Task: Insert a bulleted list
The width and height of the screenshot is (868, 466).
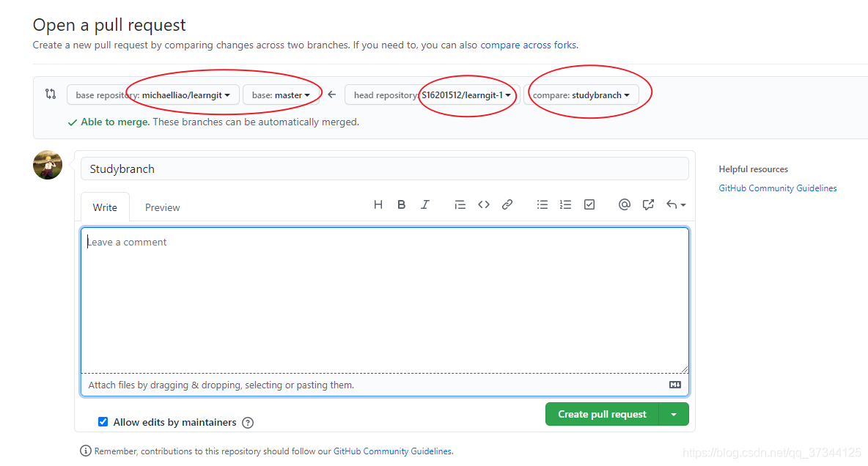Action: pyautogui.click(x=542, y=204)
